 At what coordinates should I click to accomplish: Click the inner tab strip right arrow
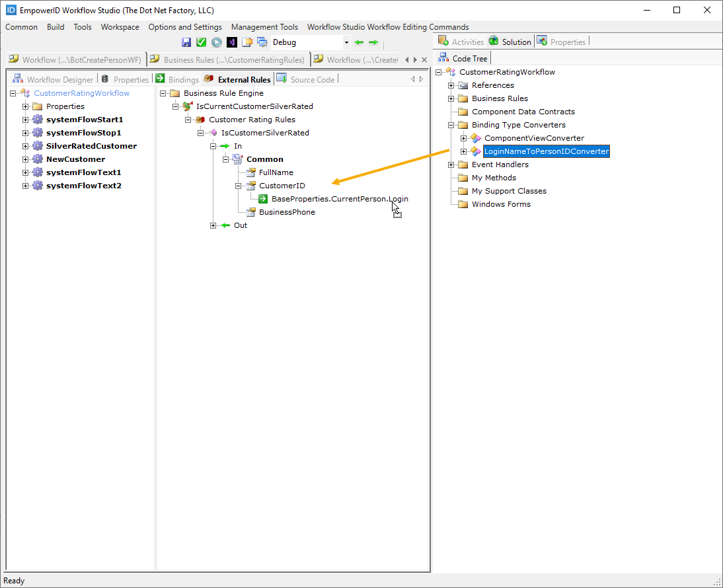click(x=421, y=79)
